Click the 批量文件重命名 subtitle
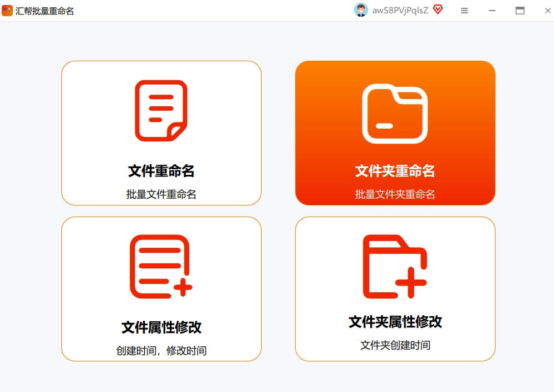554x392 pixels. pyautogui.click(x=161, y=194)
